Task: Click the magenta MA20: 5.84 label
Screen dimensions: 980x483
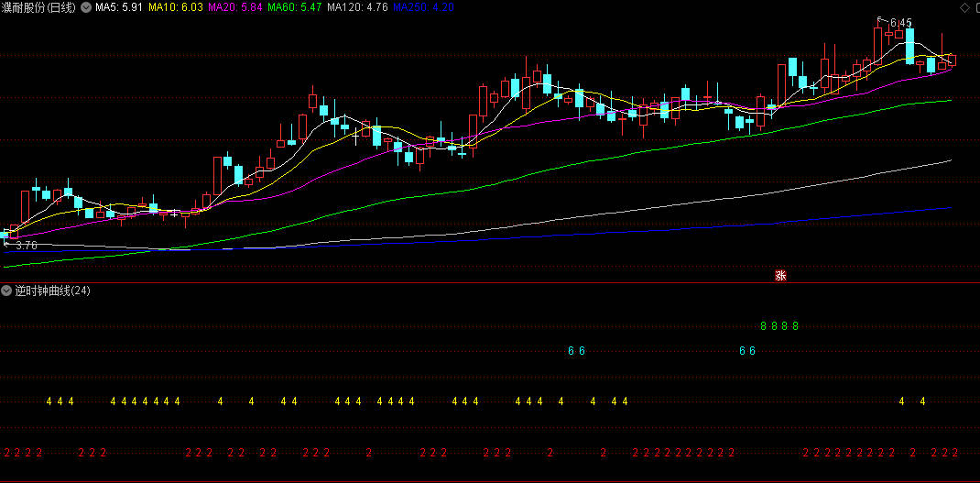Action: (x=235, y=7)
